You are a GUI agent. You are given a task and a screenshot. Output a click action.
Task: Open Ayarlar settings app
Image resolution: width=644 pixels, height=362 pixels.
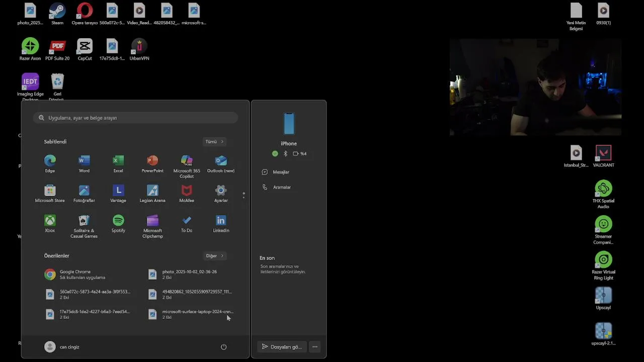221,194
